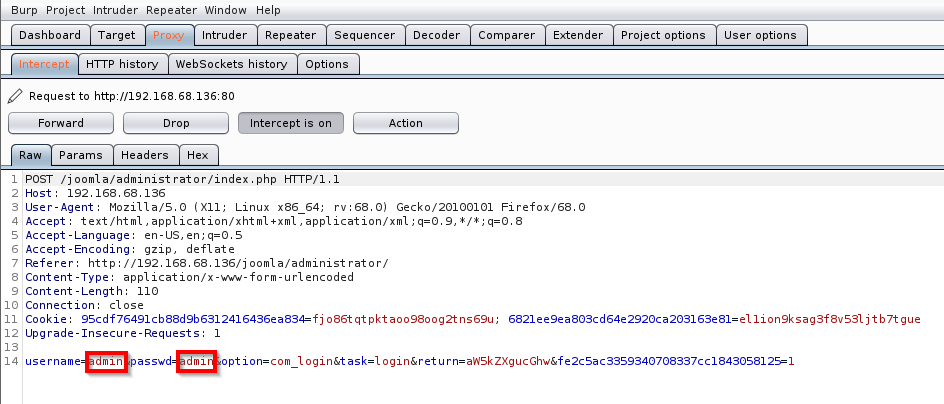
Task: Open the Help menu
Action: click(268, 10)
